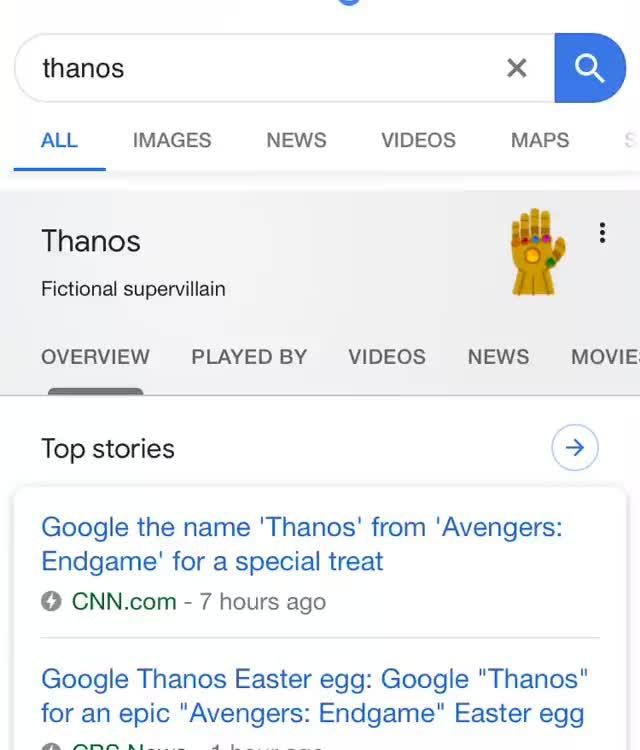Open the Google Thanos Easter egg article
This screenshot has height=750, width=640.
pos(314,696)
